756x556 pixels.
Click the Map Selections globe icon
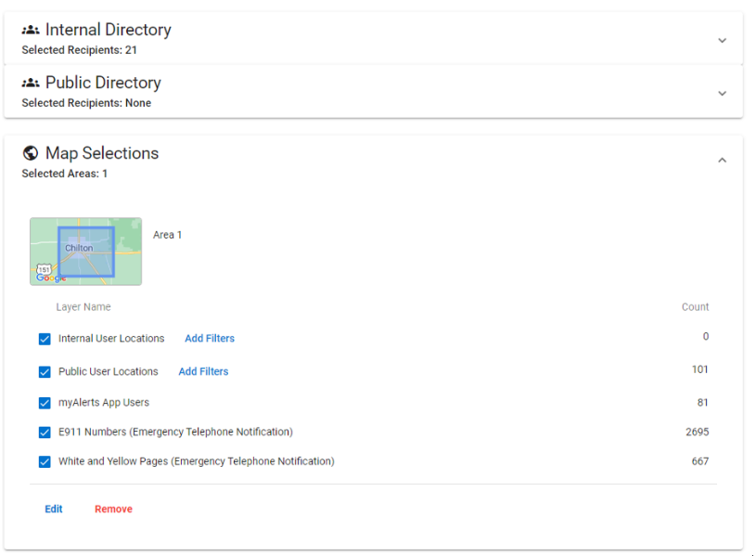pyautogui.click(x=31, y=153)
